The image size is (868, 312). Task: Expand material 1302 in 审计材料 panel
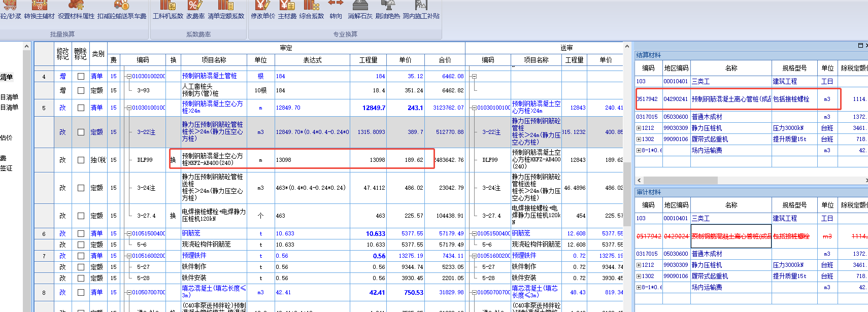click(639, 276)
